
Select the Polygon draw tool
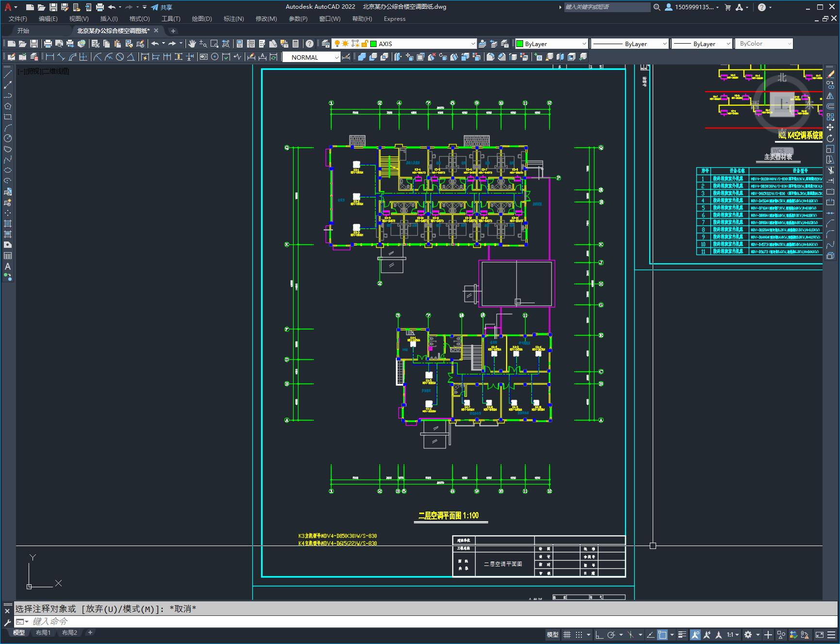click(x=8, y=106)
